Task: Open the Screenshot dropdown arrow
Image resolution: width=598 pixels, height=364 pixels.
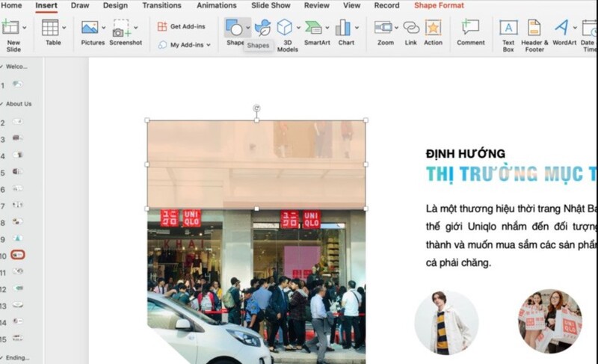Action: [136, 28]
